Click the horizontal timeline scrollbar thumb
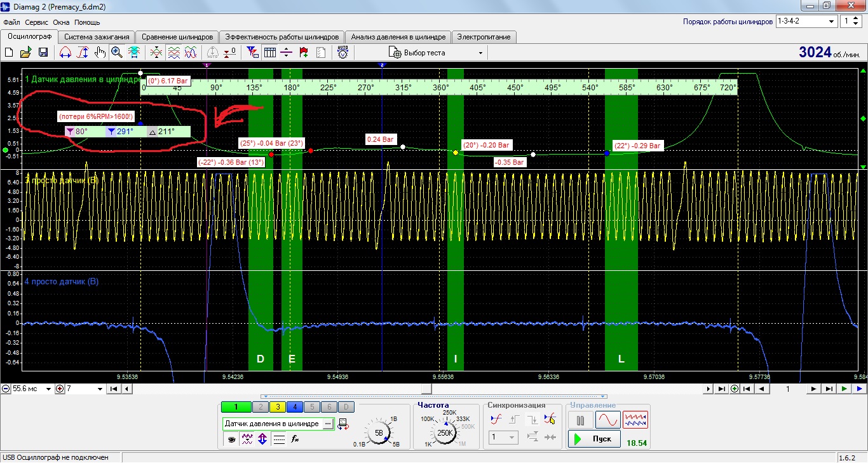 point(426,389)
